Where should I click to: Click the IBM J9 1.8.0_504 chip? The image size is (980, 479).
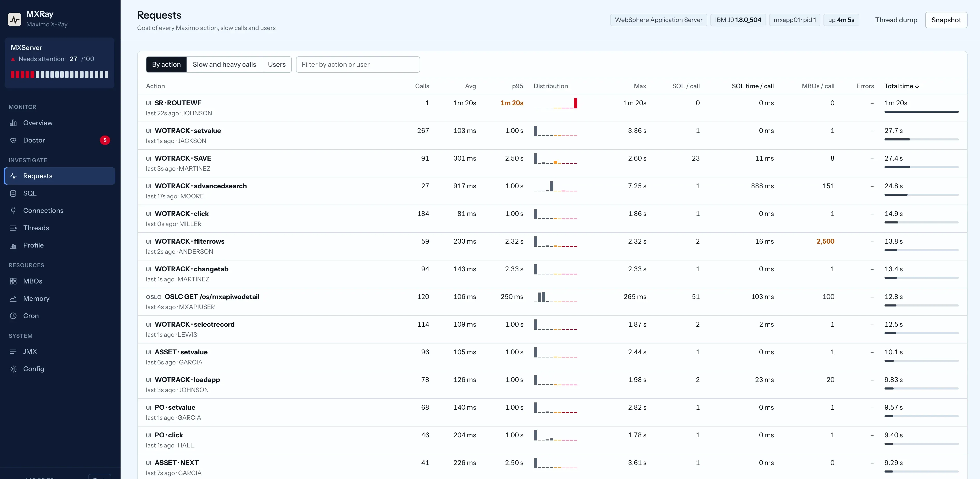pos(738,20)
